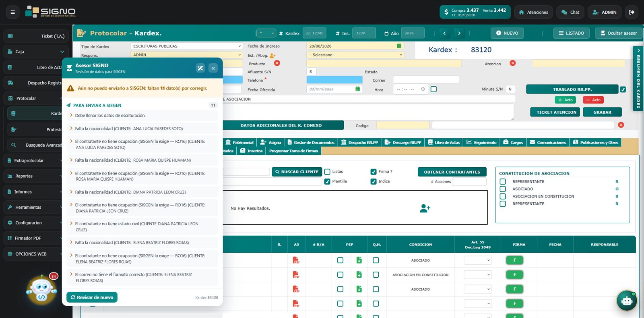Go to the next Kardex arrow
This screenshot has height=318, width=644.
click(459, 33)
